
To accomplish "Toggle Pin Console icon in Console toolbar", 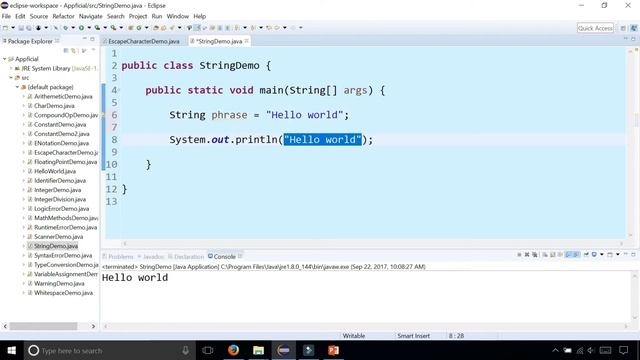I will [x=587, y=255].
